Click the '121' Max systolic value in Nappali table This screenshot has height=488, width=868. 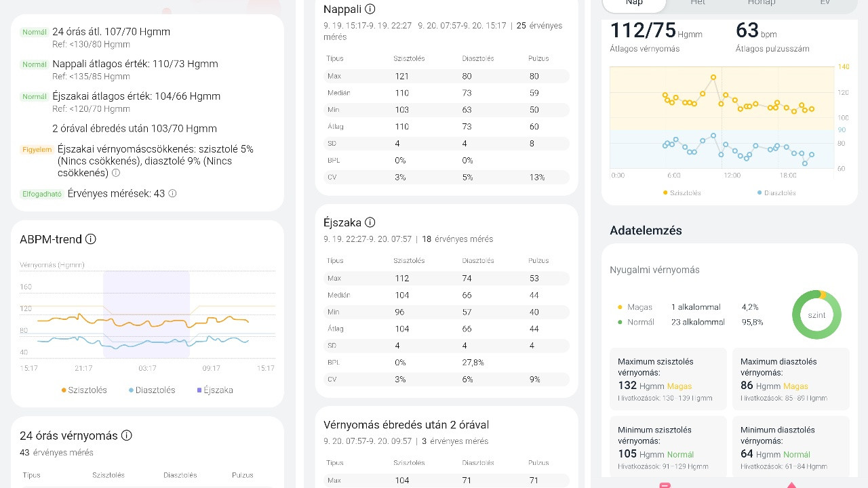tap(402, 76)
